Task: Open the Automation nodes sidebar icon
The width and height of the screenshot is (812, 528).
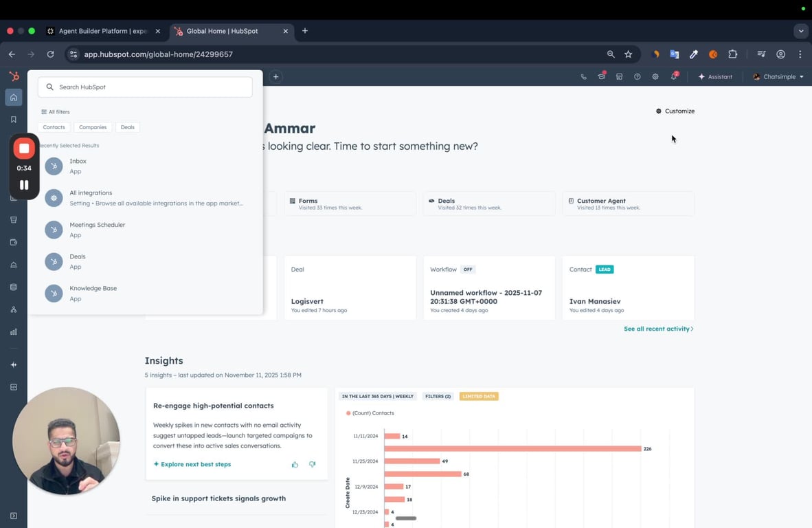Action: (14, 309)
